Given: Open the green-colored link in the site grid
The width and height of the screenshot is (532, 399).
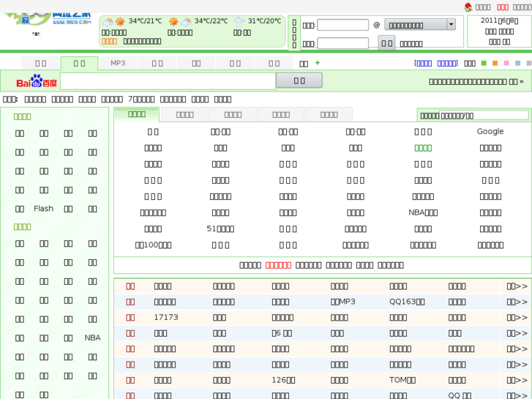Looking at the screenshot, I should pyautogui.click(x=423, y=148).
